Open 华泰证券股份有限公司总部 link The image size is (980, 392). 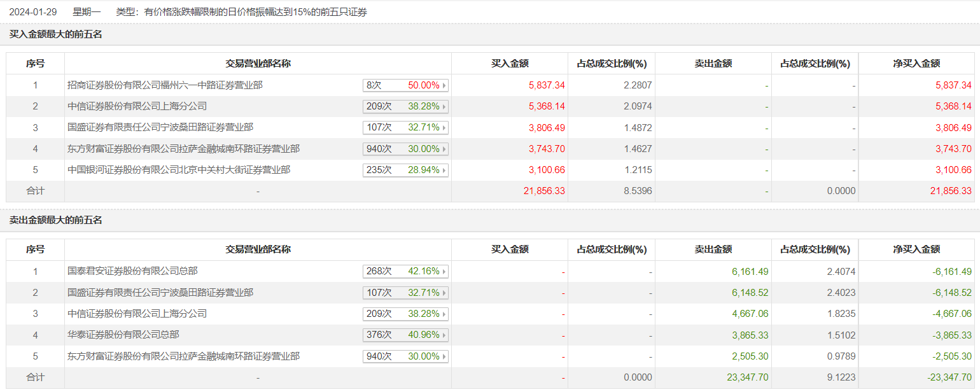pyautogui.click(x=123, y=335)
